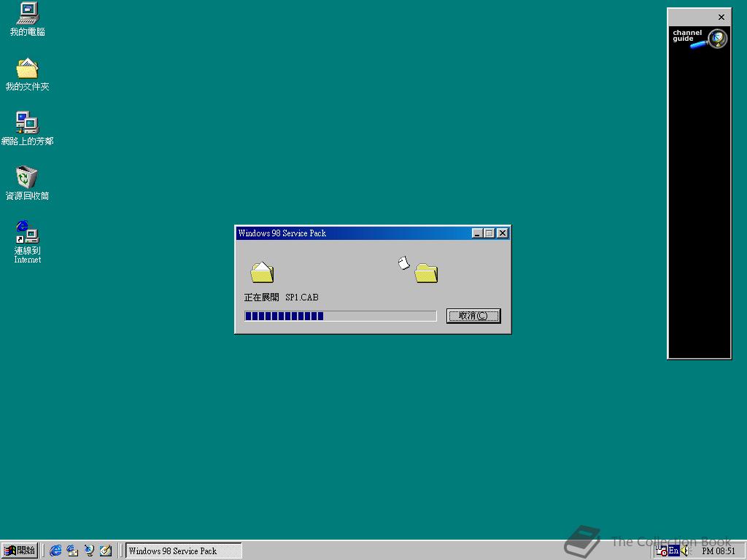Click the En language indicator in tray
747x560 pixels.
click(x=673, y=551)
